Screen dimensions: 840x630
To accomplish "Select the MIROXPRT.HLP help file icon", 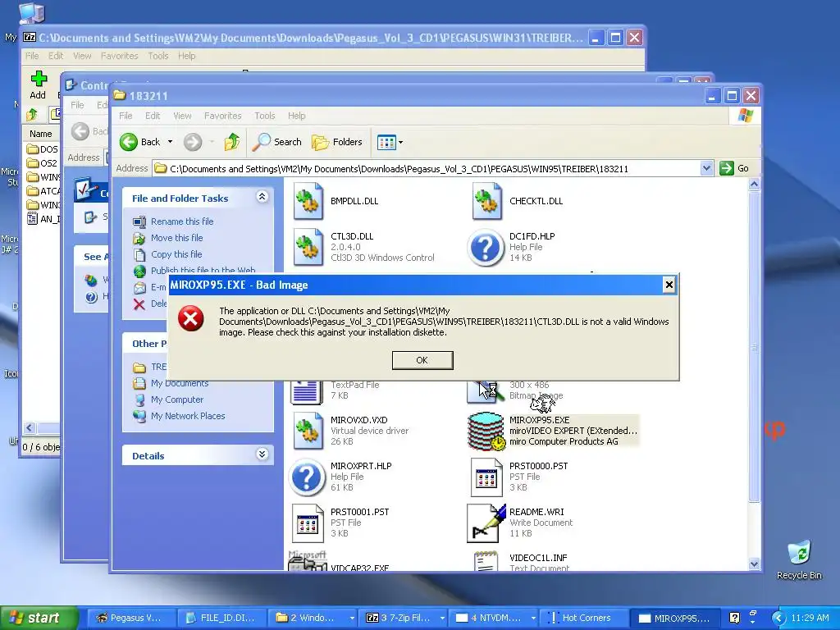I will (x=307, y=477).
